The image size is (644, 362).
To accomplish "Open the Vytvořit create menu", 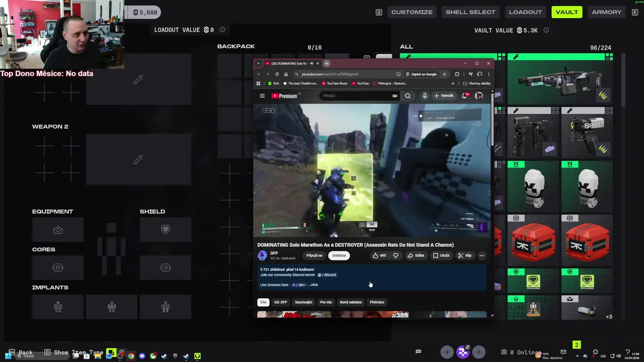I will pos(444,96).
